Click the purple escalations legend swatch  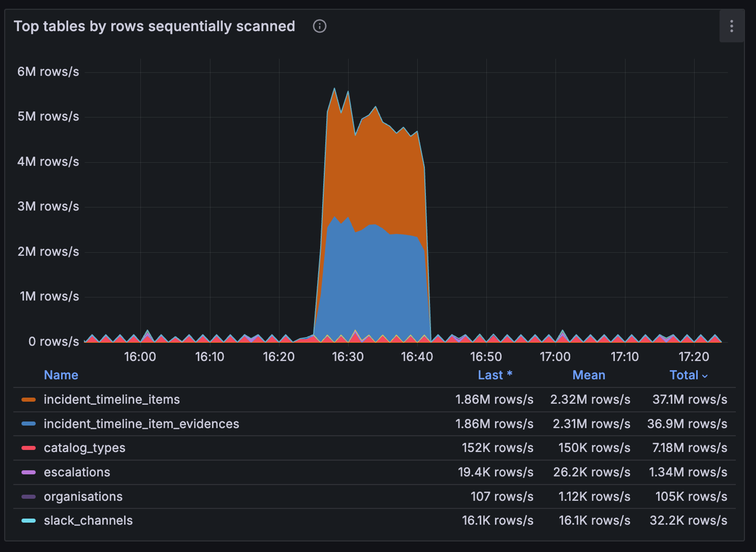(x=28, y=472)
